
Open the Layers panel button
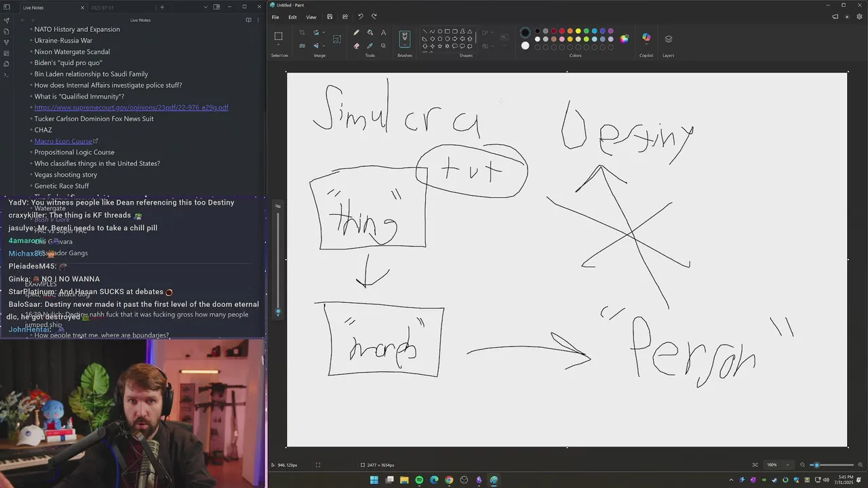(669, 39)
